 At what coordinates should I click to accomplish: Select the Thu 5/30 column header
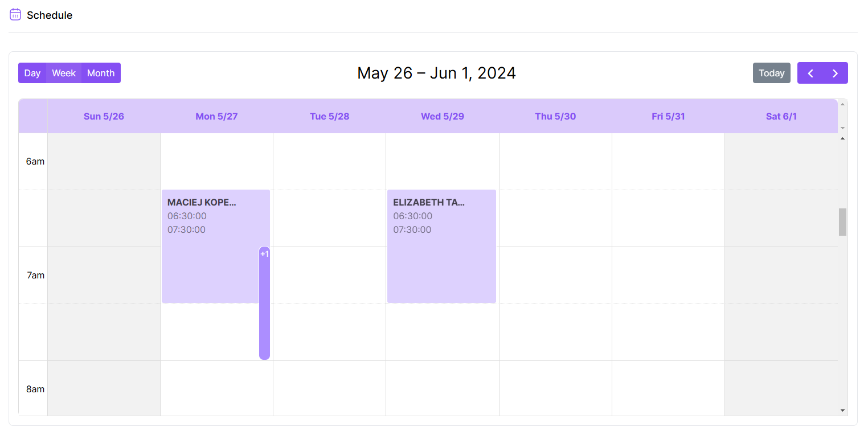click(x=555, y=116)
